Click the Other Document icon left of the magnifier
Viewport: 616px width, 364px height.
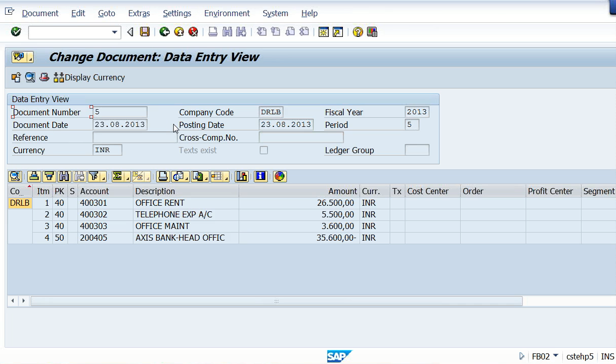pos(16,77)
